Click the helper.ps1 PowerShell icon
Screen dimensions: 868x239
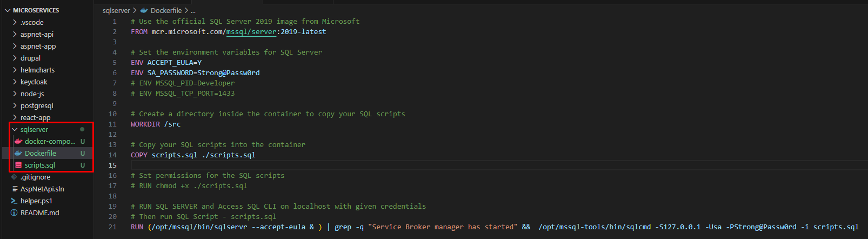point(14,201)
